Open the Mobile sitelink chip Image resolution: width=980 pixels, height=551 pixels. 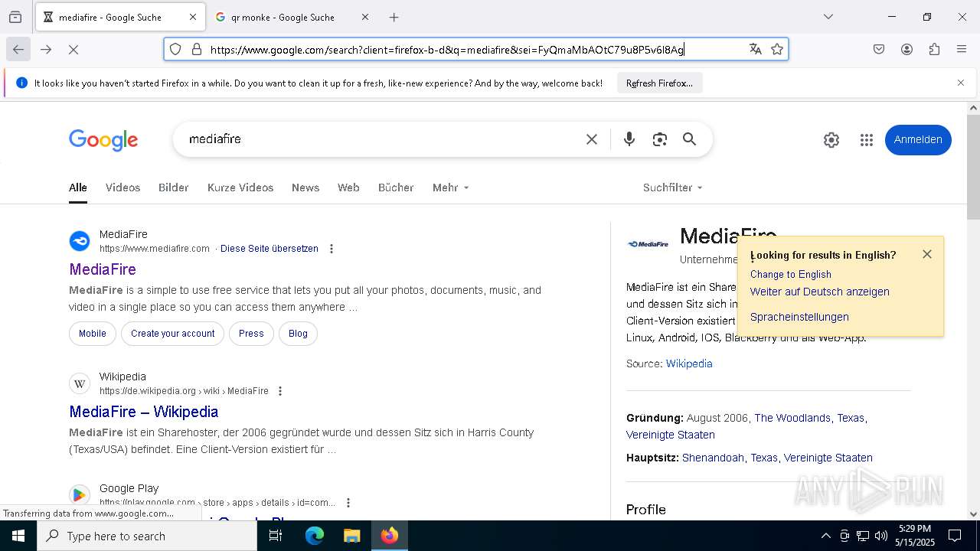(x=93, y=334)
